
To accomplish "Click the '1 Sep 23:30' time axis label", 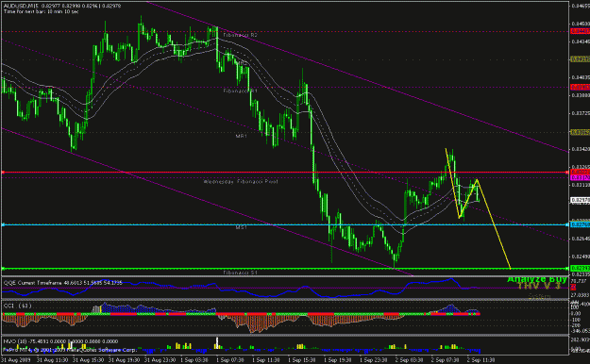I will click(373, 360).
